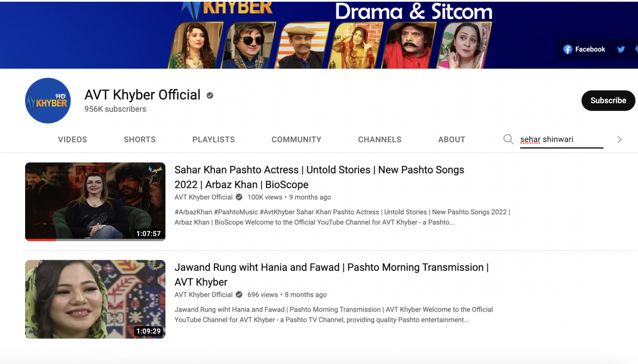View the CHANNELS tab
This screenshot has width=638, height=364.
click(379, 140)
